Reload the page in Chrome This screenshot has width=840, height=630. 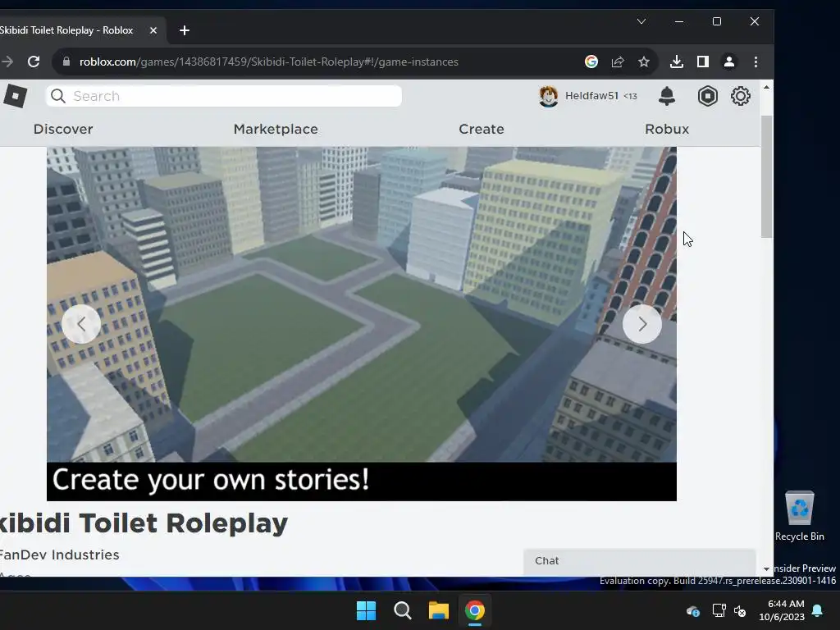(34, 62)
